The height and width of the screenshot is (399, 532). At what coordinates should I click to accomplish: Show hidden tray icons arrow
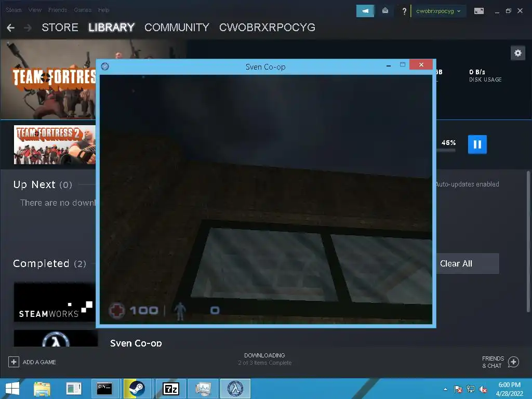pyautogui.click(x=445, y=389)
